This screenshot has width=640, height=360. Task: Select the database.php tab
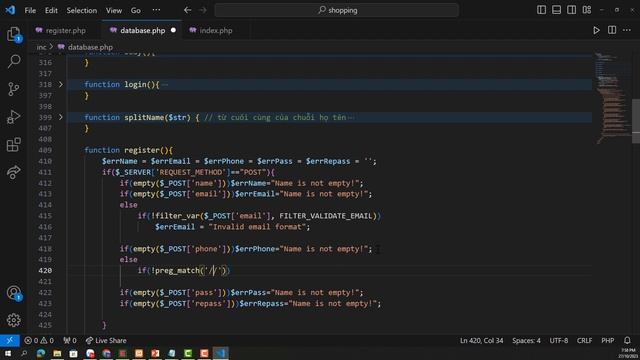coord(142,31)
